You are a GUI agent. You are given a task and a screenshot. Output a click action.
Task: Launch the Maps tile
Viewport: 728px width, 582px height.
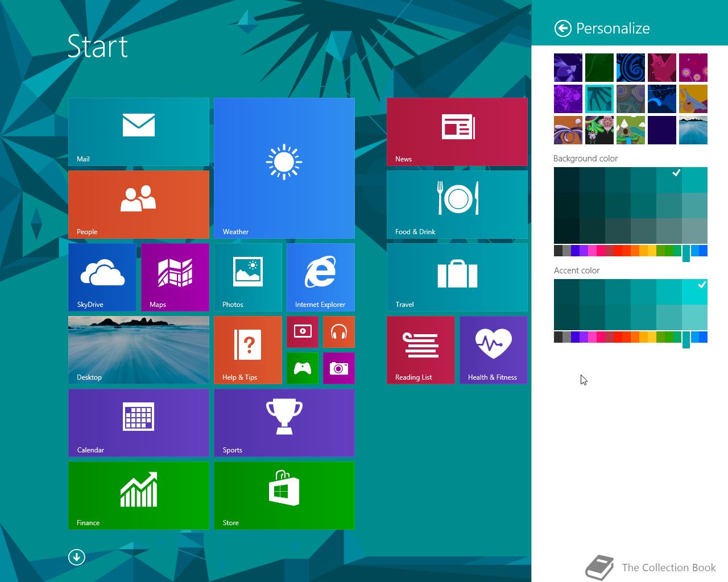175,277
